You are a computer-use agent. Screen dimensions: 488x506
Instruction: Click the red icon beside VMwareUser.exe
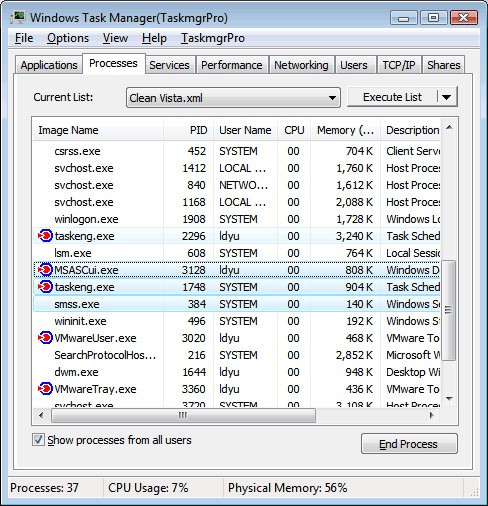pyautogui.click(x=45, y=338)
